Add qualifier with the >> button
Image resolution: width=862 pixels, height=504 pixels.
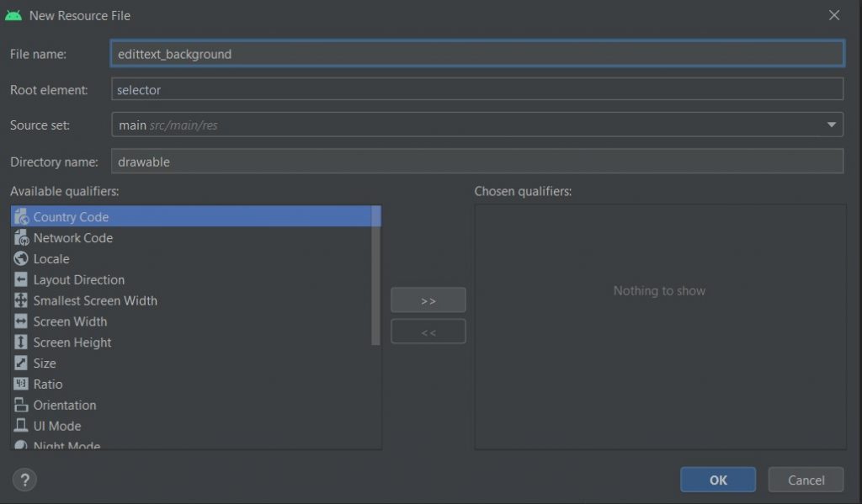point(428,300)
